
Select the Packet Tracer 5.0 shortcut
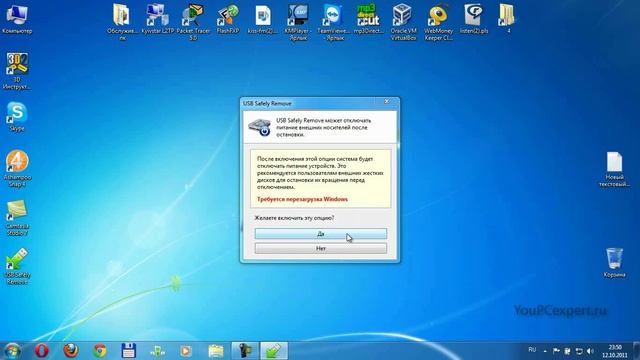[193, 22]
